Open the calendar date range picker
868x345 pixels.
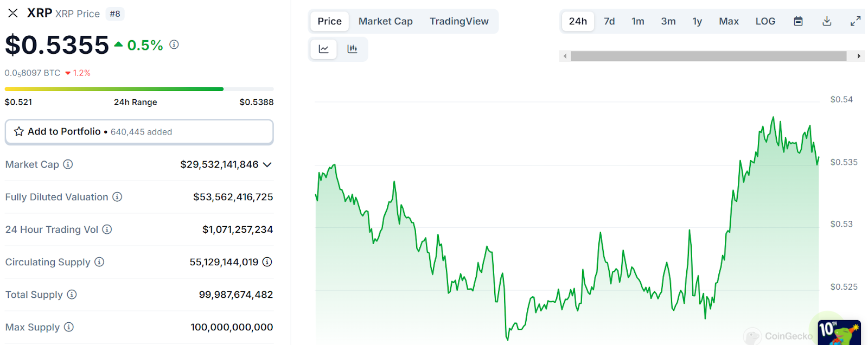797,21
